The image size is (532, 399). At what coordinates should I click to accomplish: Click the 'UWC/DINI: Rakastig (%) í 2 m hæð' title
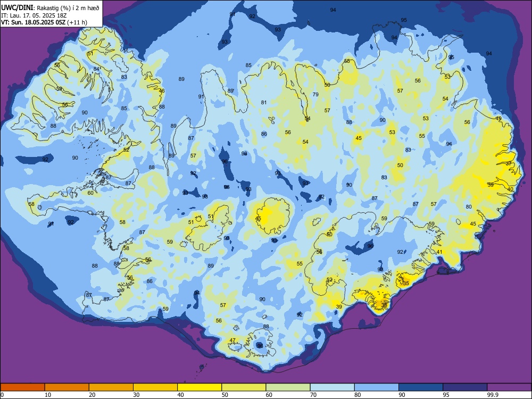pyautogui.click(x=50, y=8)
